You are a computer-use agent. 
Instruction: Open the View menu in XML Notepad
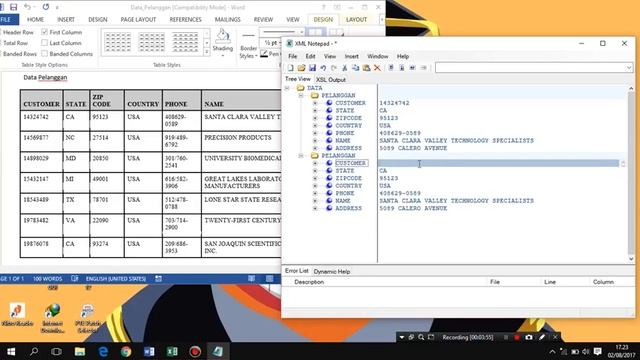pyautogui.click(x=330, y=56)
